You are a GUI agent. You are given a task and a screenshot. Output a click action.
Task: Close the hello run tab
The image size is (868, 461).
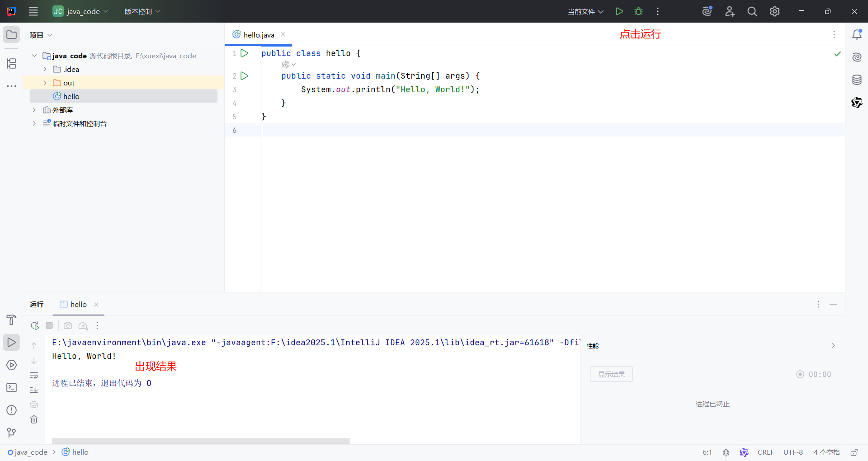[x=96, y=305]
